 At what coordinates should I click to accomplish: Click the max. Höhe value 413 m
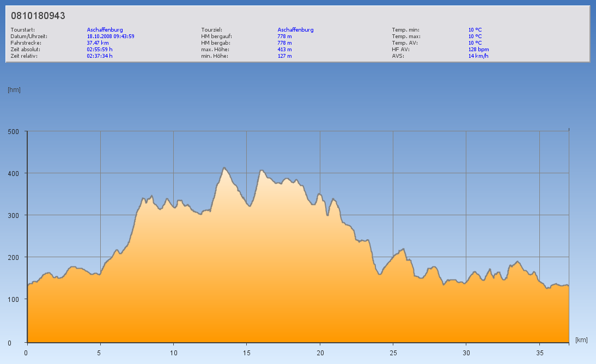tap(284, 50)
